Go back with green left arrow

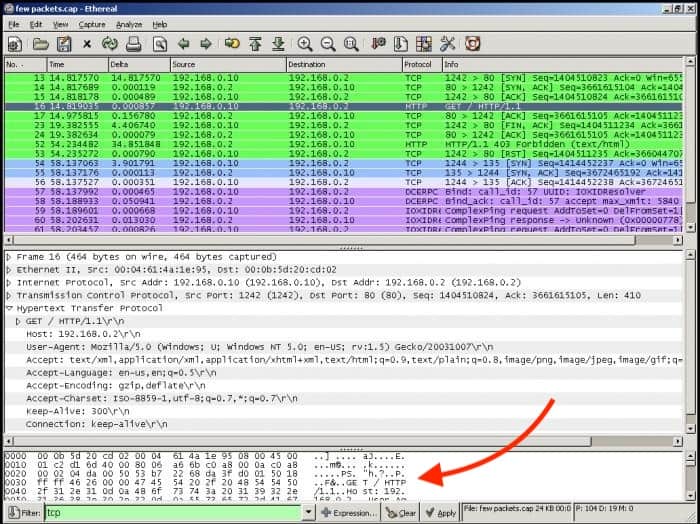click(183, 44)
